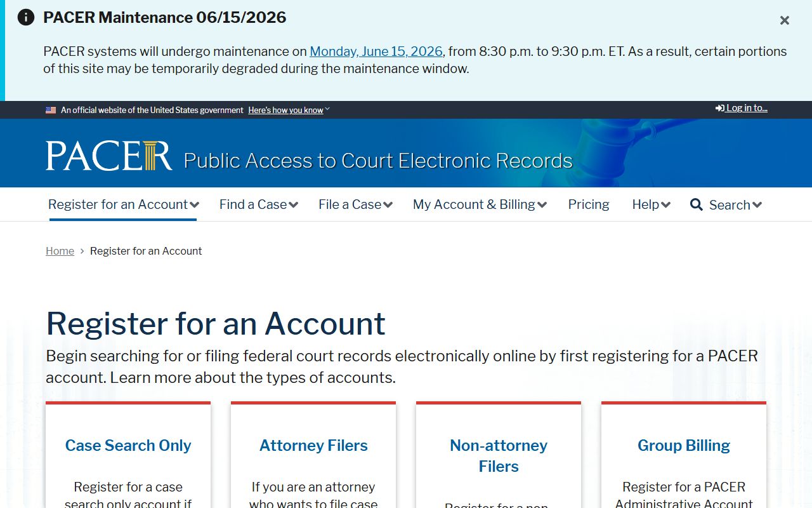Screen dimensions: 812x508
Task: Click the Home breadcrumb link
Action: pos(60,251)
